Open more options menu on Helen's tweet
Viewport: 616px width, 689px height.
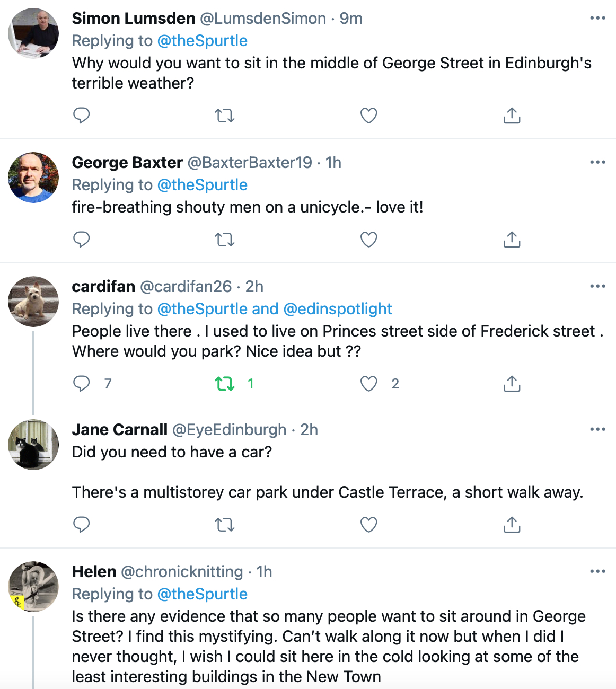pyautogui.click(x=597, y=571)
